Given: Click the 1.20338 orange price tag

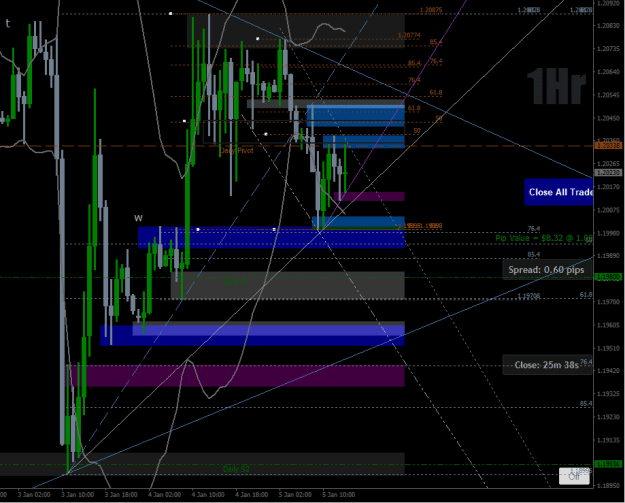Looking at the screenshot, I should pyautogui.click(x=608, y=146).
